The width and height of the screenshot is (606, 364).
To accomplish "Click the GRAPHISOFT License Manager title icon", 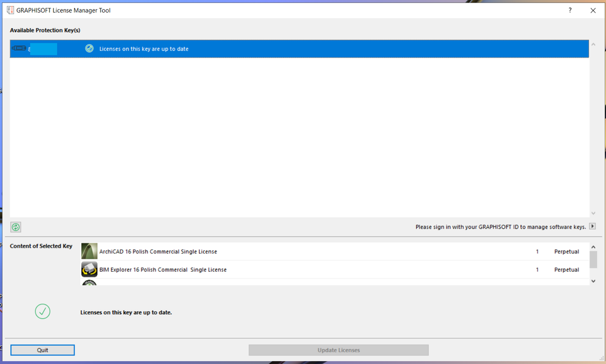I will tap(10, 10).
